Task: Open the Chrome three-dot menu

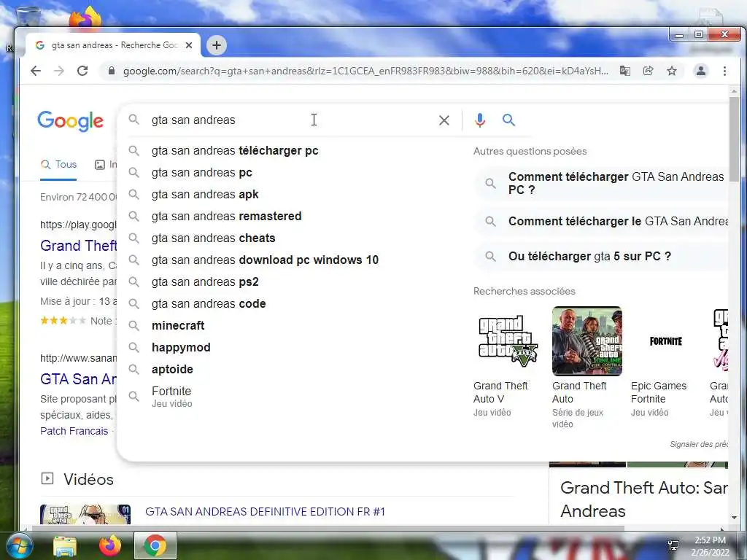Action: (724, 71)
